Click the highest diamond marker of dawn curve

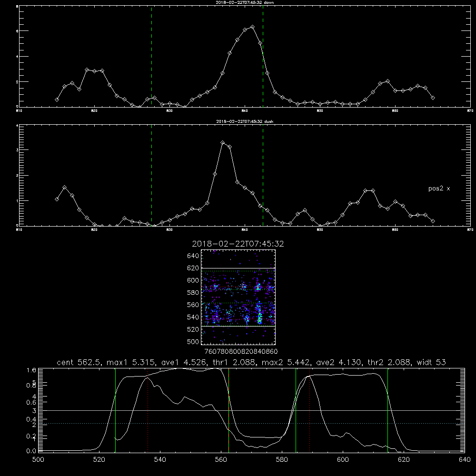[x=252, y=27]
